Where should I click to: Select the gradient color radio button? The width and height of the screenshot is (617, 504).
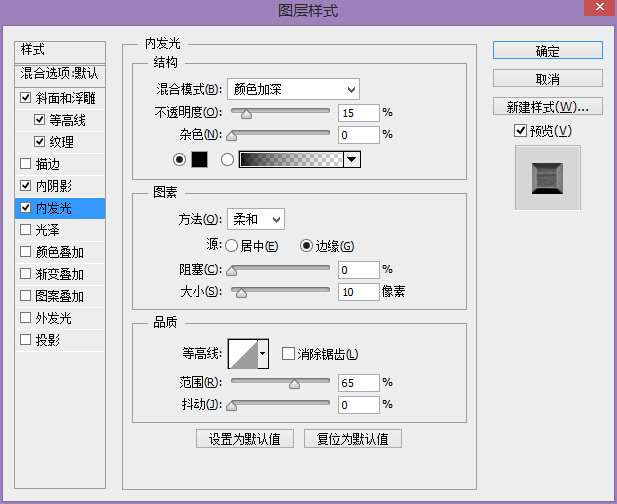pos(227,159)
